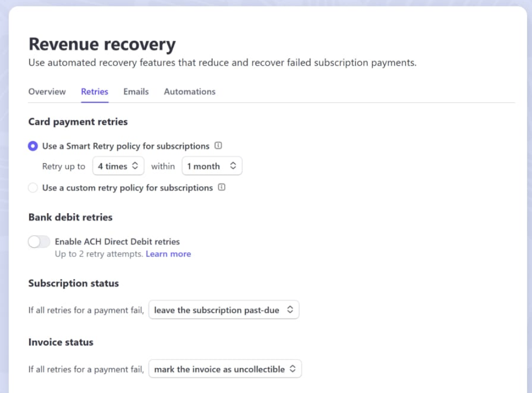This screenshot has width=532, height=393.
Task: Open the Emails tab
Action: coord(136,92)
